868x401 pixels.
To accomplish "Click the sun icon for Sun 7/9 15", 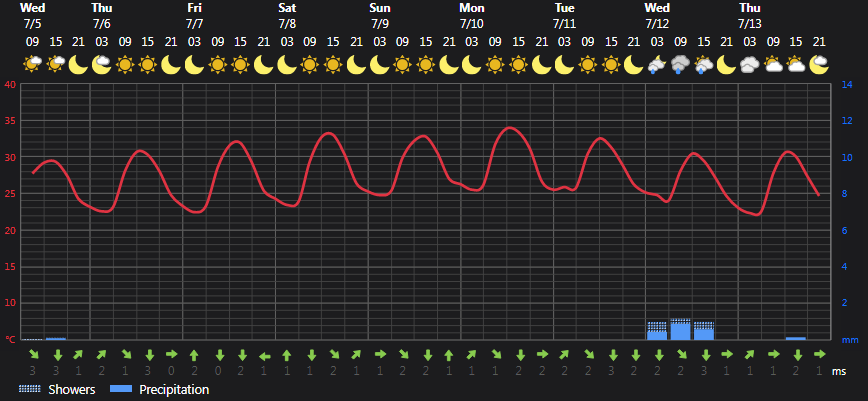I will (426, 64).
